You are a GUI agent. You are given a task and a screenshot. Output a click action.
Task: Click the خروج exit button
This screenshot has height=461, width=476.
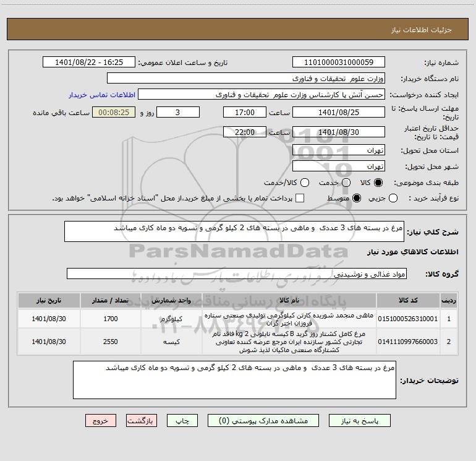[101, 421]
